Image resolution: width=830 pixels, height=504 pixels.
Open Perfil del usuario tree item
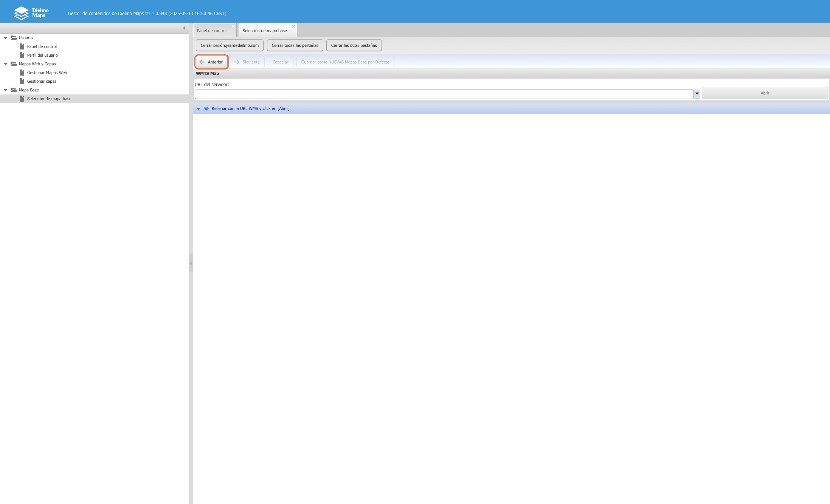[x=42, y=55]
